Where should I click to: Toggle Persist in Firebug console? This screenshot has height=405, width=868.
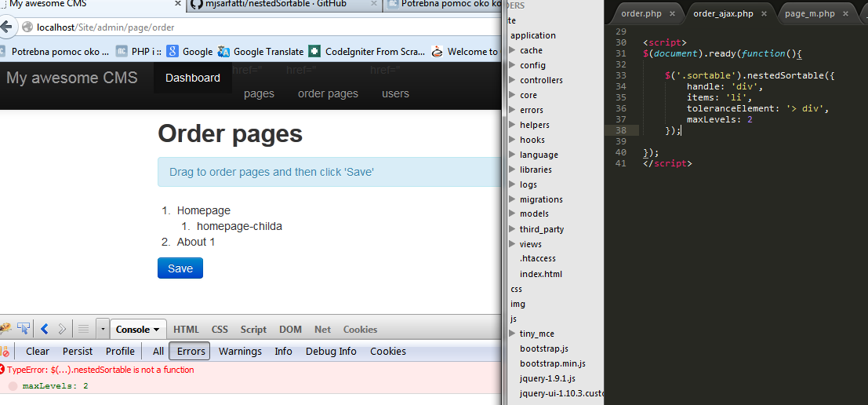(x=78, y=352)
